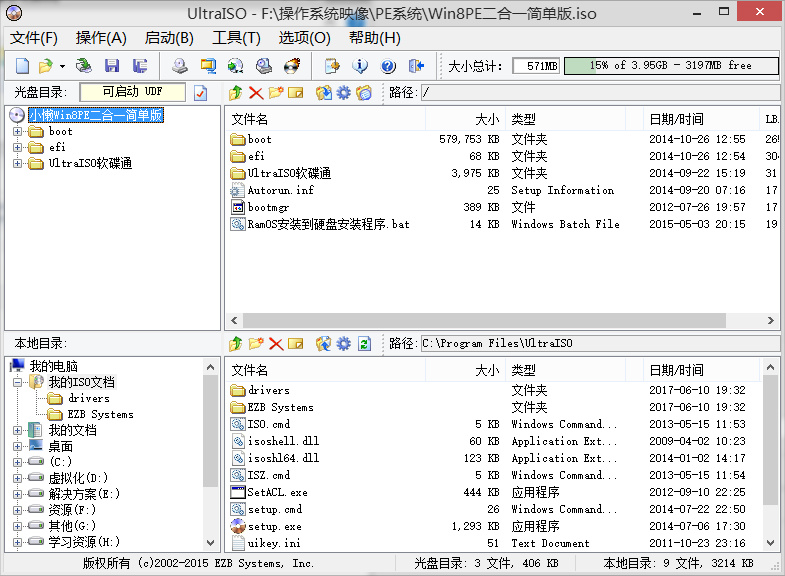Click the Save floppy disk icon
The width and height of the screenshot is (785, 576).
pos(112,66)
